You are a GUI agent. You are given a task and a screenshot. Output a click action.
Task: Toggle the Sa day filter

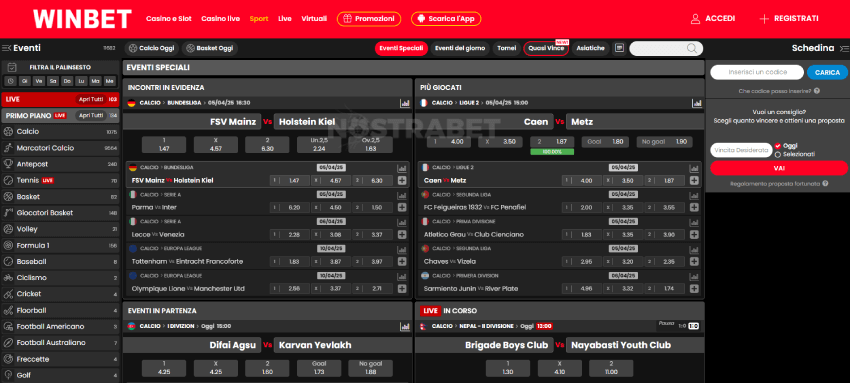click(x=53, y=81)
